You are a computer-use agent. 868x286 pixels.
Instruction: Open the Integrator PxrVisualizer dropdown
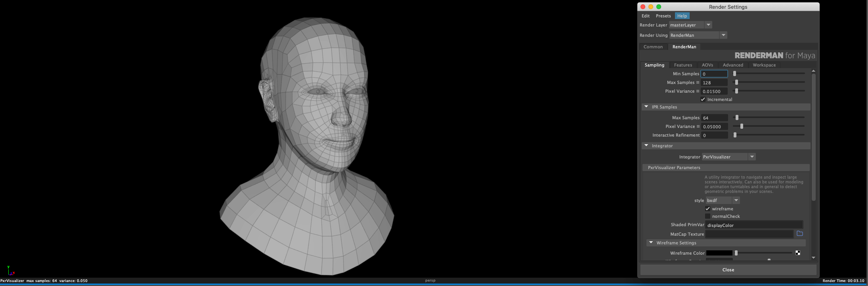[x=728, y=157]
